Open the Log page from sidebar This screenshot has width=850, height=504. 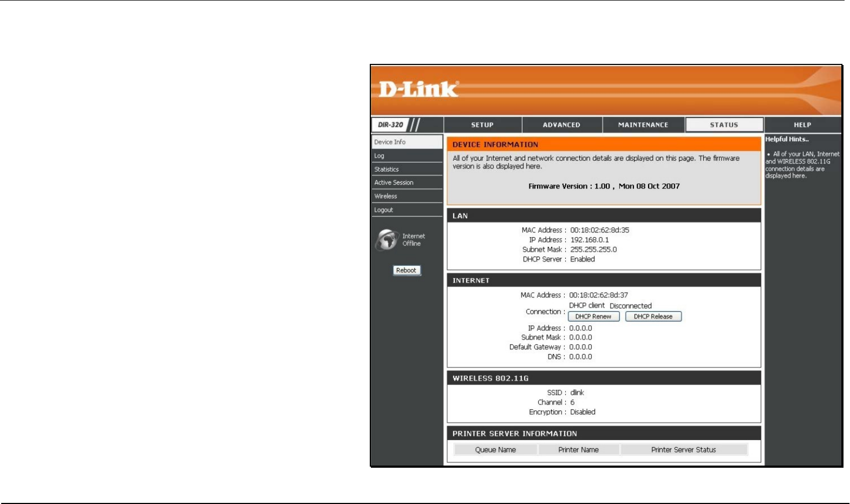(407, 156)
